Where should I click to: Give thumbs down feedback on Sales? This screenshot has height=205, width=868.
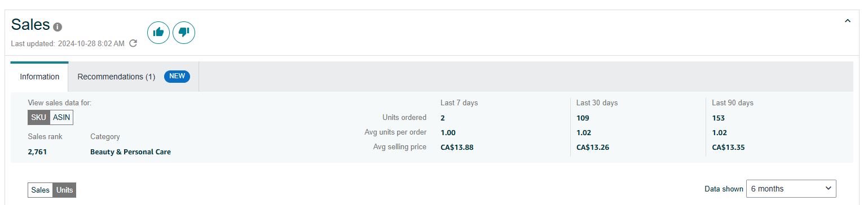pyautogui.click(x=184, y=32)
